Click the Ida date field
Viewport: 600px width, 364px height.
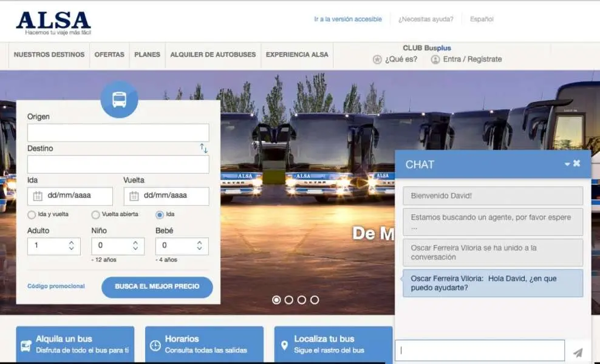pos(70,196)
